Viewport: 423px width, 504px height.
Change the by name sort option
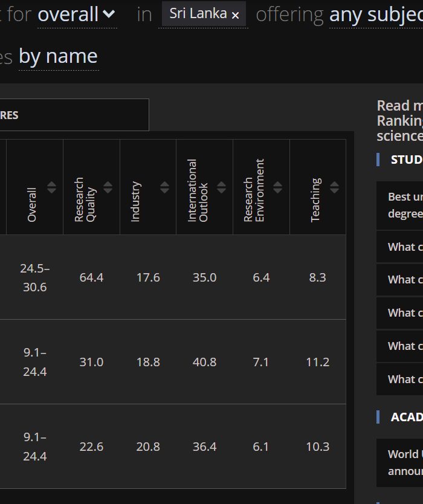[x=58, y=56]
